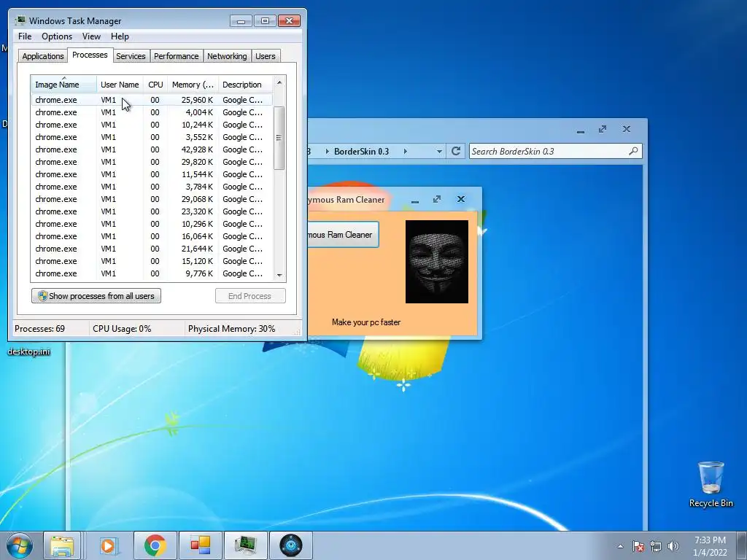Select chrome.exe row using 16,064 K
The image size is (747, 560).
152,236
